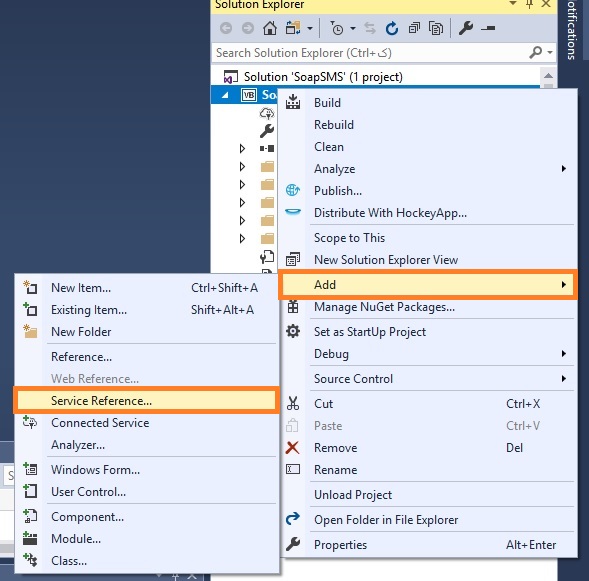
Task: Select the Solution 'SoapSMS' tree node
Action: pos(323,77)
